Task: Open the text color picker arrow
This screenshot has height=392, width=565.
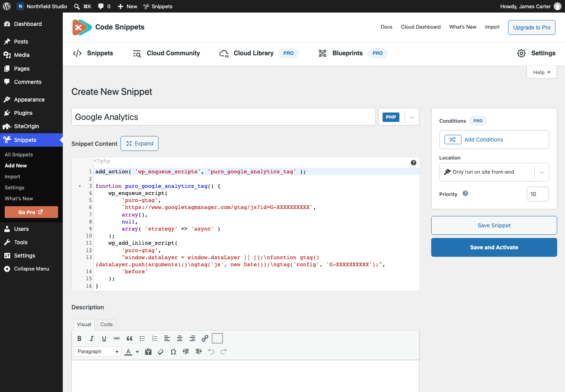Action: (x=137, y=352)
